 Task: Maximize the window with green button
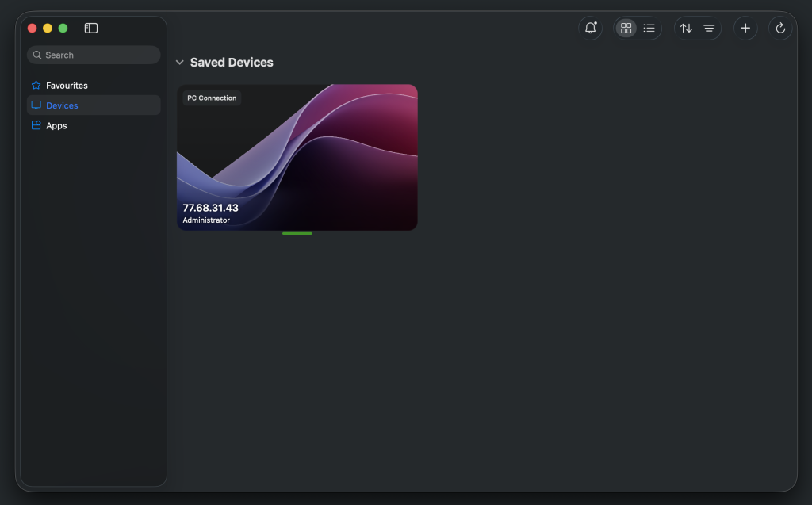(x=63, y=28)
